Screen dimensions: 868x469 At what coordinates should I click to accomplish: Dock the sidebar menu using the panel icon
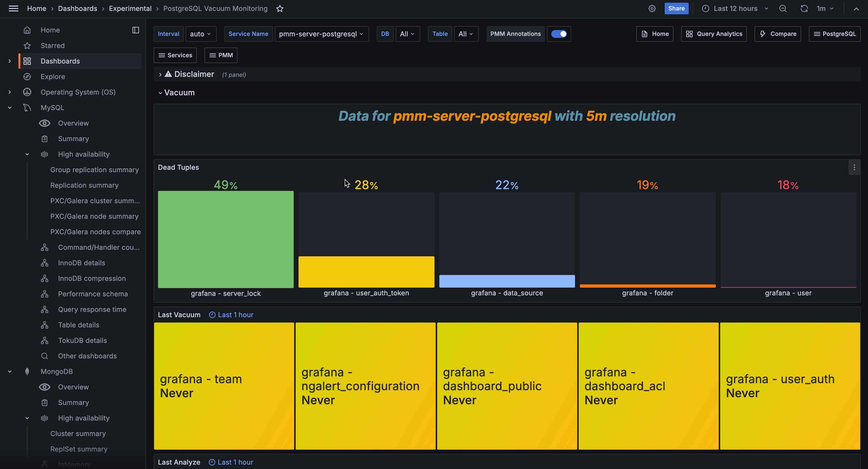[x=135, y=30]
